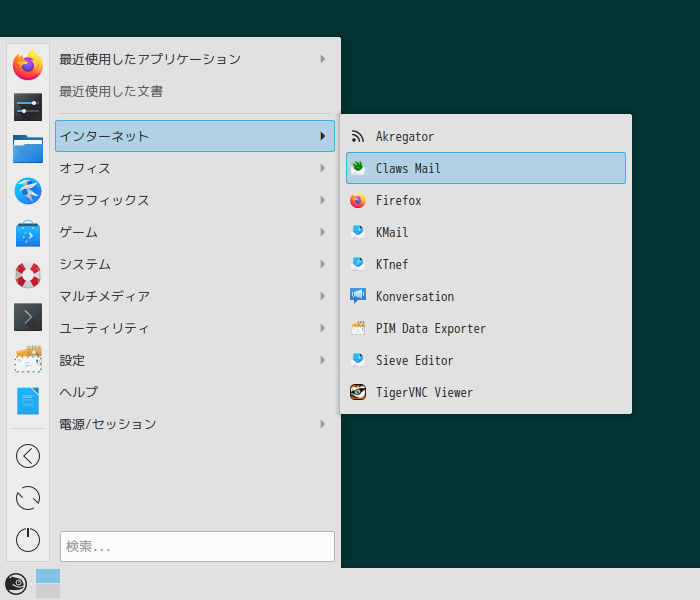The image size is (700, 600).
Task: Open the 設定 category
Action: (195, 360)
